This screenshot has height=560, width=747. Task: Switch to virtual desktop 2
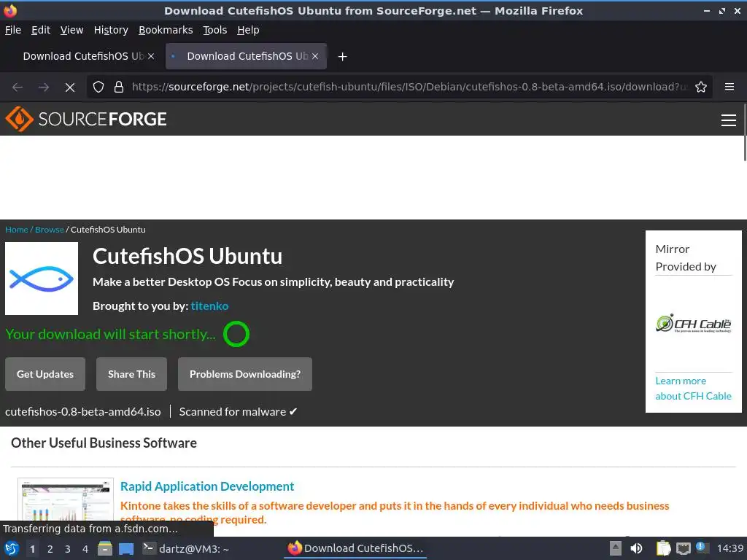pos(50,549)
